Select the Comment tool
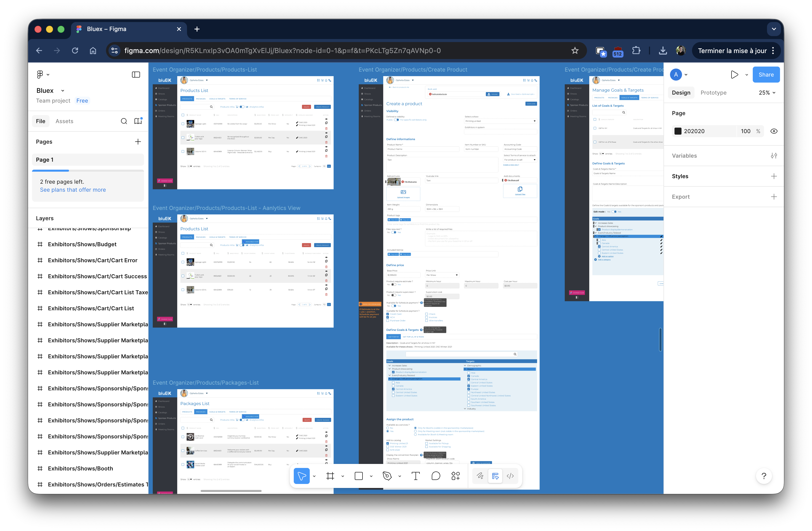This screenshot has width=812, height=531. coord(436,476)
